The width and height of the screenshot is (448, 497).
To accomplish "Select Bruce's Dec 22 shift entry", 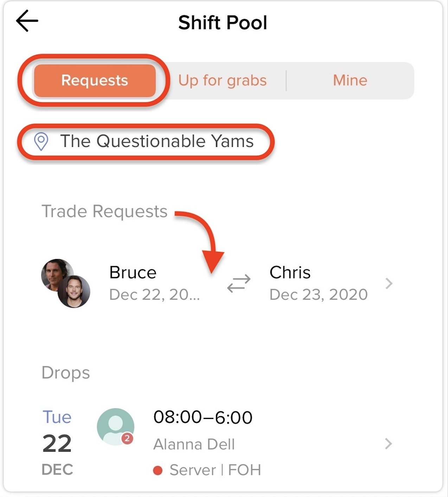I will pyautogui.click(x=154, y=283).
